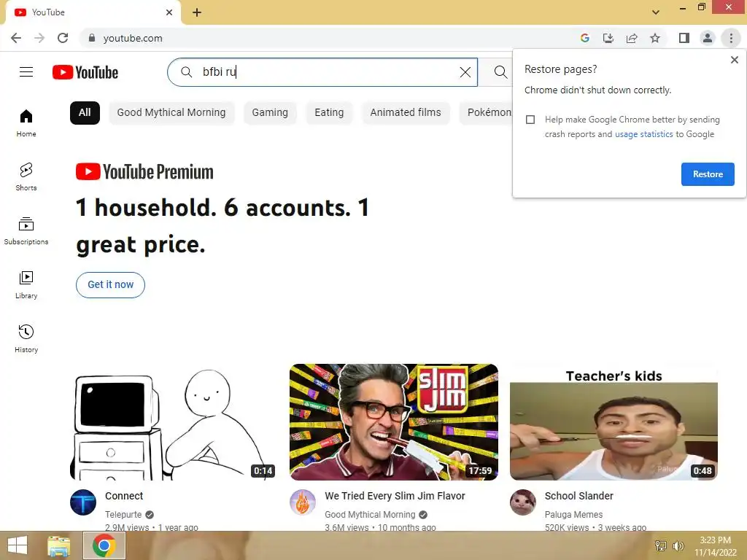Select Good Mythical Morning chip
Image resolution: width=747 pixels, height=560 pixels.
tap(171, 113)
